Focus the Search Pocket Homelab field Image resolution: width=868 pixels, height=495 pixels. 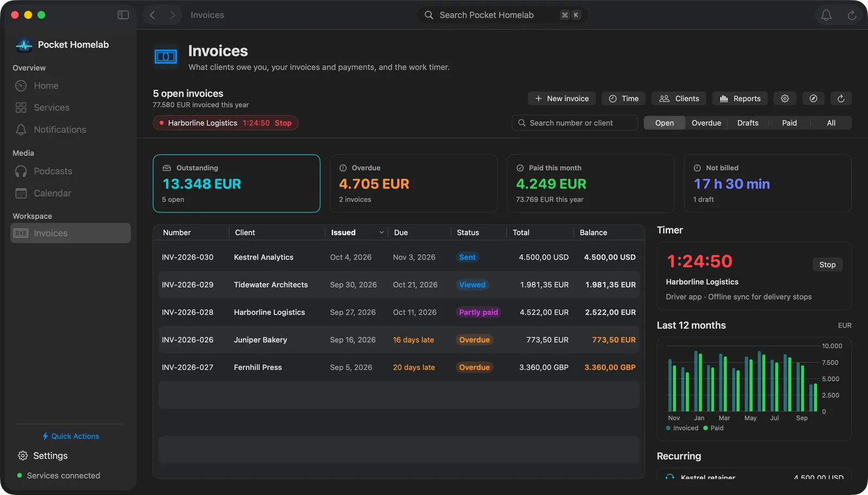coord(502,15)
